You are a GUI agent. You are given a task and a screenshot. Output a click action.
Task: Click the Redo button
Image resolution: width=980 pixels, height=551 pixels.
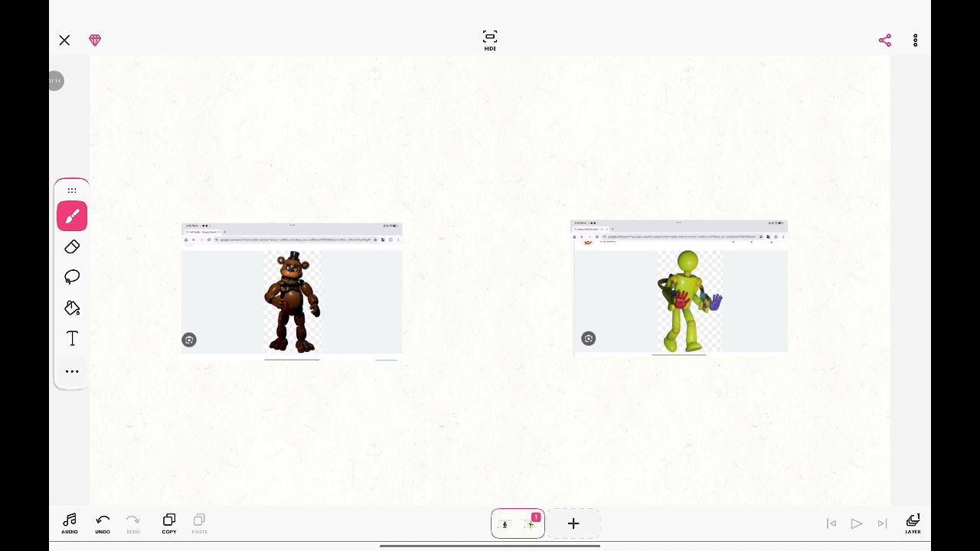pyautogui.click(x=133, y=523)
